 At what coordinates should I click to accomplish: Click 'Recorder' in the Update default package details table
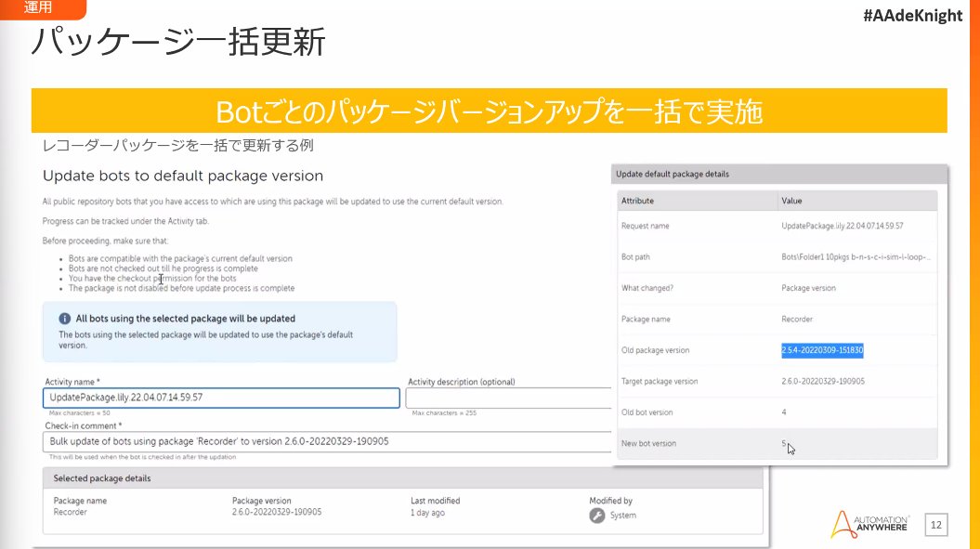point(797,319)
